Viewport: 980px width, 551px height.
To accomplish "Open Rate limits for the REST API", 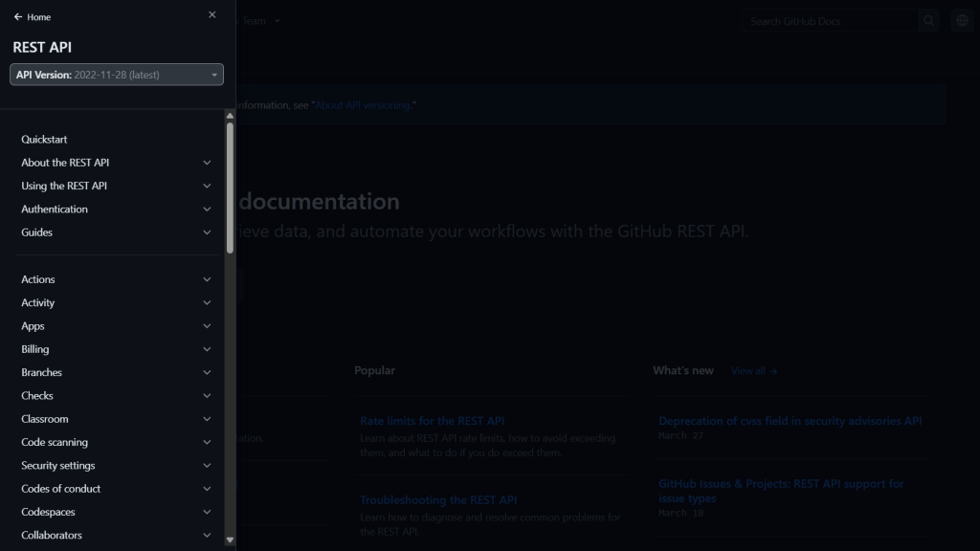I will [x=432, y=421].
